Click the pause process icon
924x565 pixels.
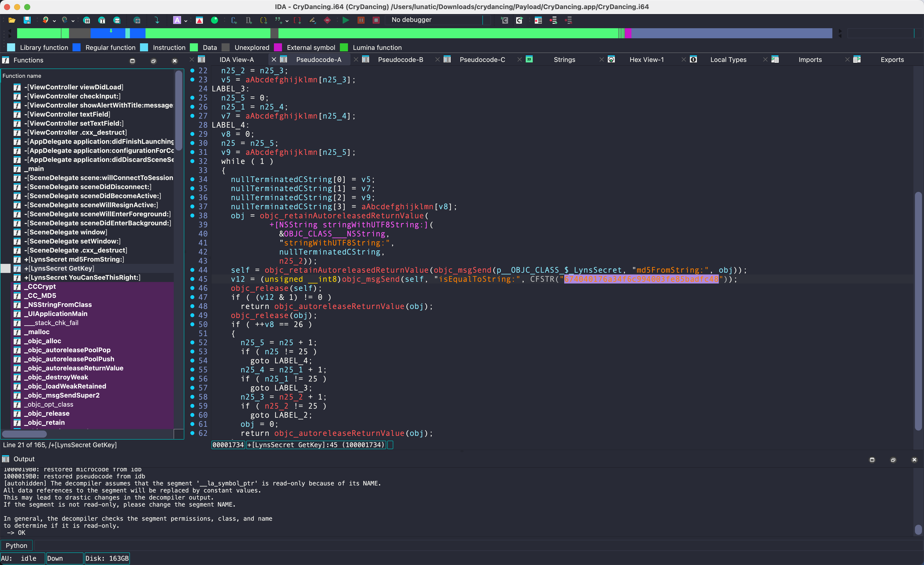(361, 20)
